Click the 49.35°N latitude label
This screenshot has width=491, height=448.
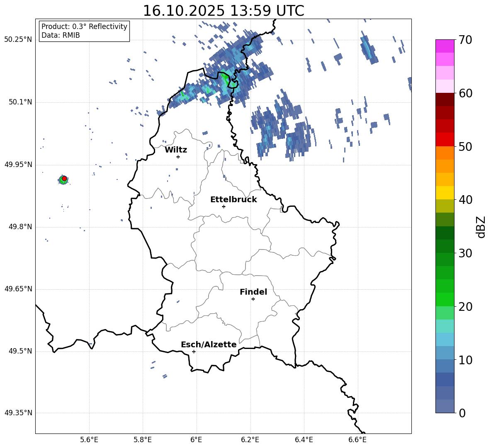click(x=18, y=413)
